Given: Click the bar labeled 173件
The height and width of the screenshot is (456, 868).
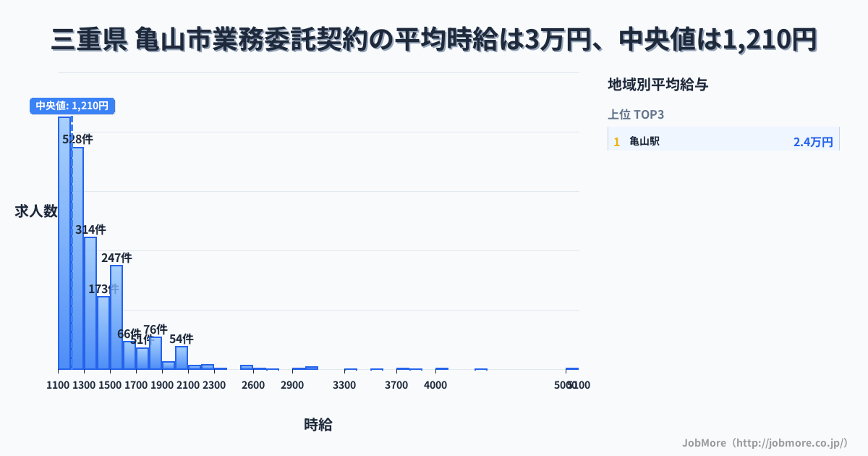Looking at the screenshot, I should click(x=103, y=333).
